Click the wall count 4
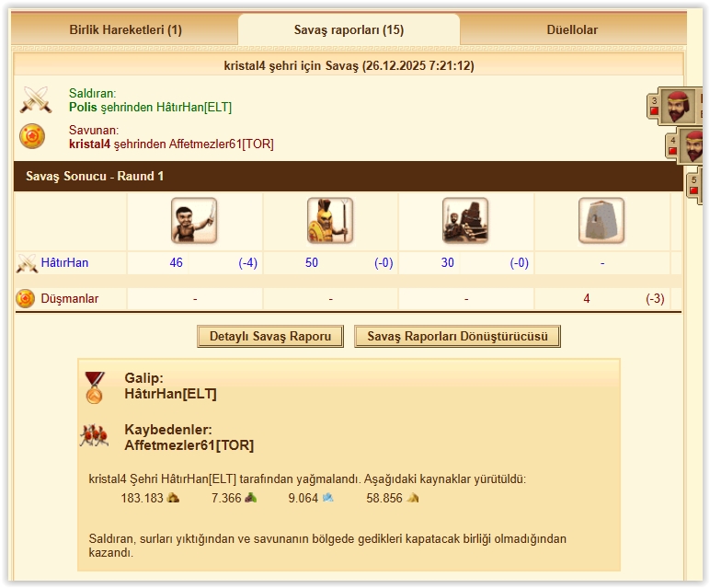Image resolution: width=710 pixels, height=588 pixels. tap(587, 298)
